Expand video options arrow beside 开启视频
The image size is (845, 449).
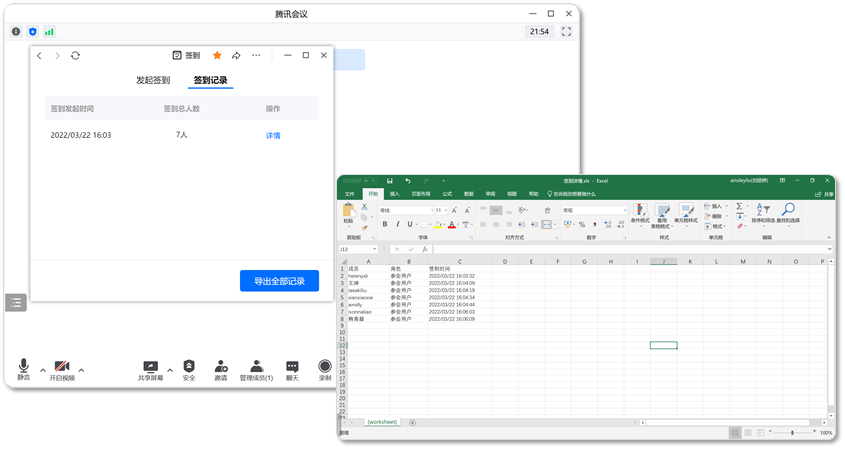tap(81, 370)
